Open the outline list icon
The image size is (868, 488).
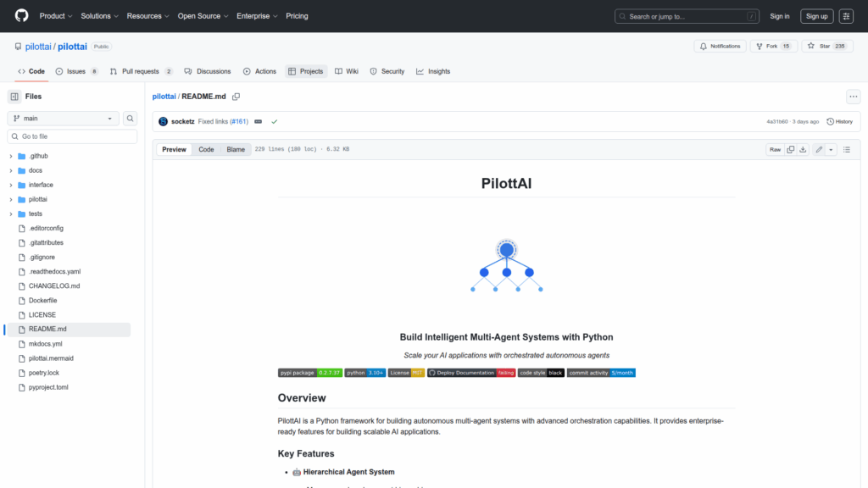(847, 149)
